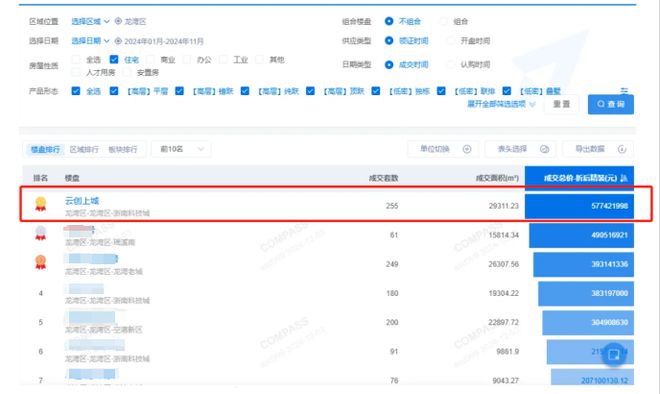Click the plus icon beside 单位切换
The width and height of the screenshot is (660, 394).
pos(467,149)
